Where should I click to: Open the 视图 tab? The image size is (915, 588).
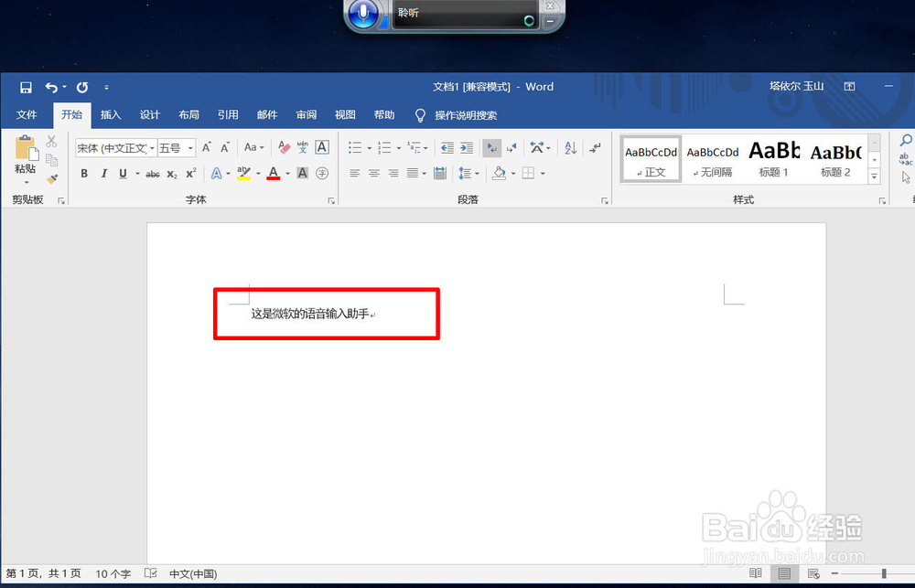(x=345, y=115)
